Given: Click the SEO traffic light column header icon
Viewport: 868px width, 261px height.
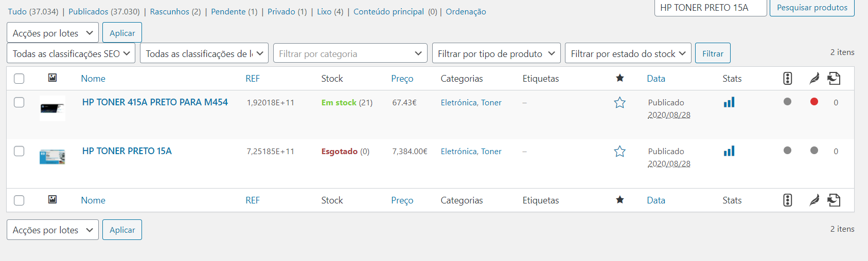Looking at the screenshot, I should click(787, 79).
